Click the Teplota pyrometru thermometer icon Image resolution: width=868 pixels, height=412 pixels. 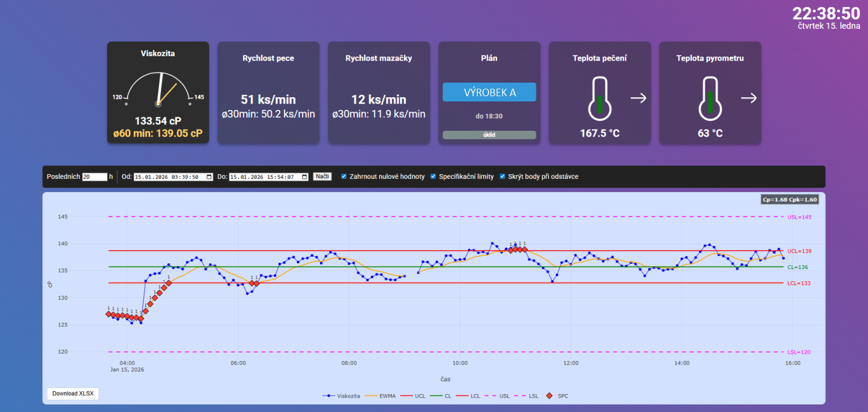pos(710,98)
